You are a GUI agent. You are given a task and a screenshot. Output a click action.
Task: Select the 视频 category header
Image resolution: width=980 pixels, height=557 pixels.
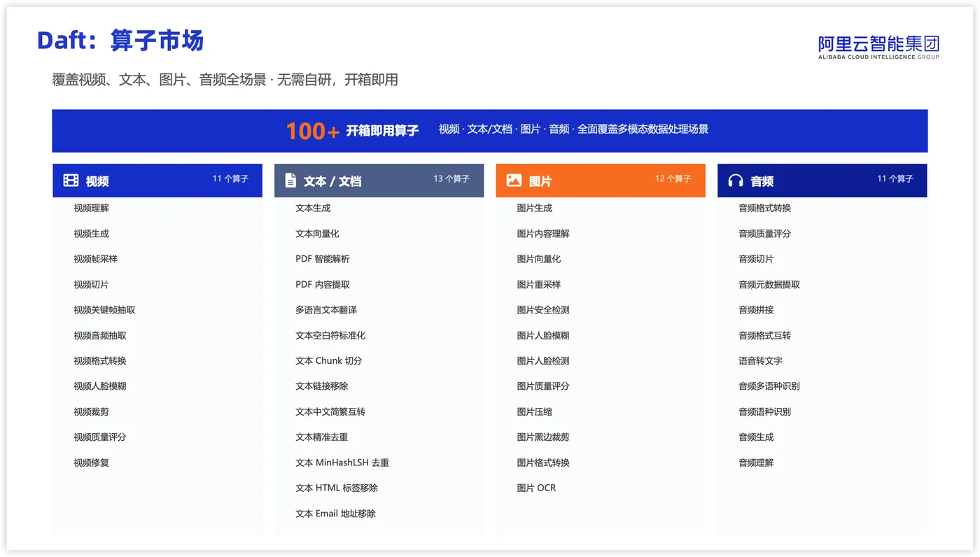point(157,181)
